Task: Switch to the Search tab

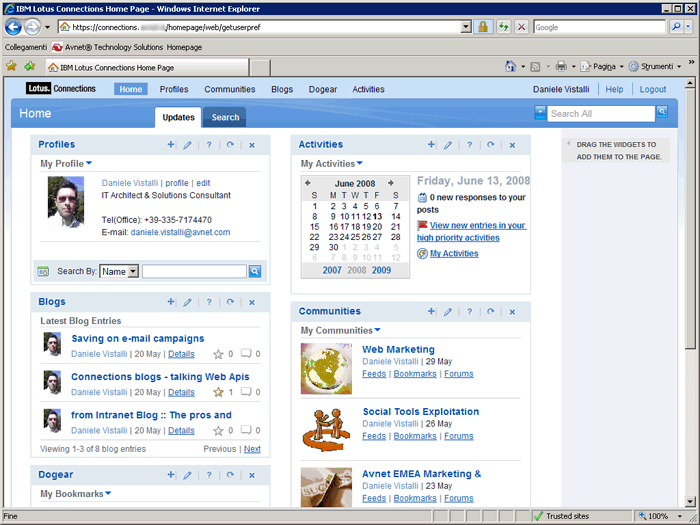Action: tap(225, 117)
